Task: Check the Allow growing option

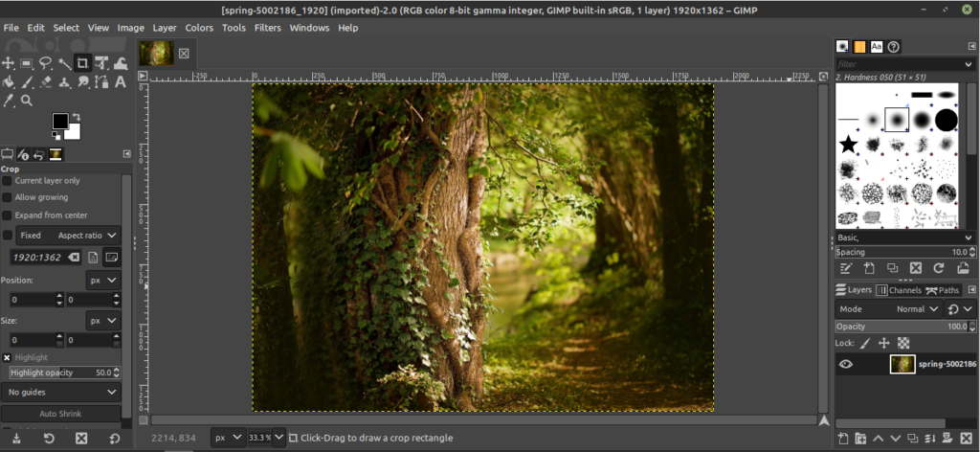Action: [x=8, y=197]
